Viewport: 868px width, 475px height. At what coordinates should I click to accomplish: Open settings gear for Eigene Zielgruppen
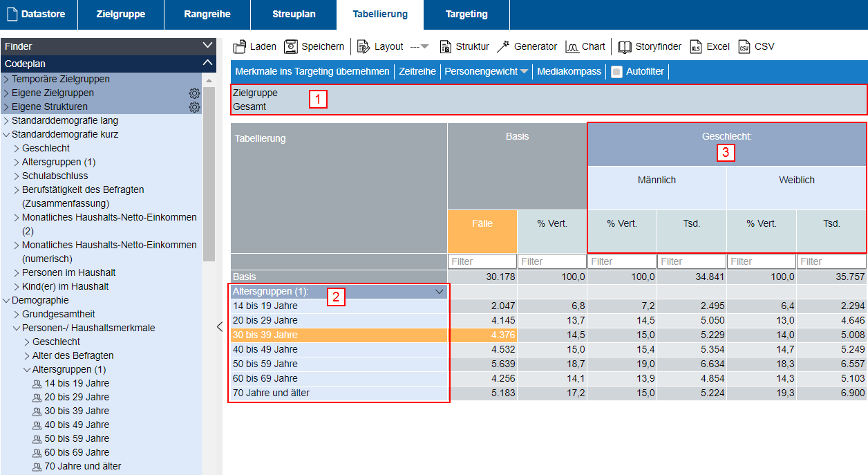(x=194, y=93)
